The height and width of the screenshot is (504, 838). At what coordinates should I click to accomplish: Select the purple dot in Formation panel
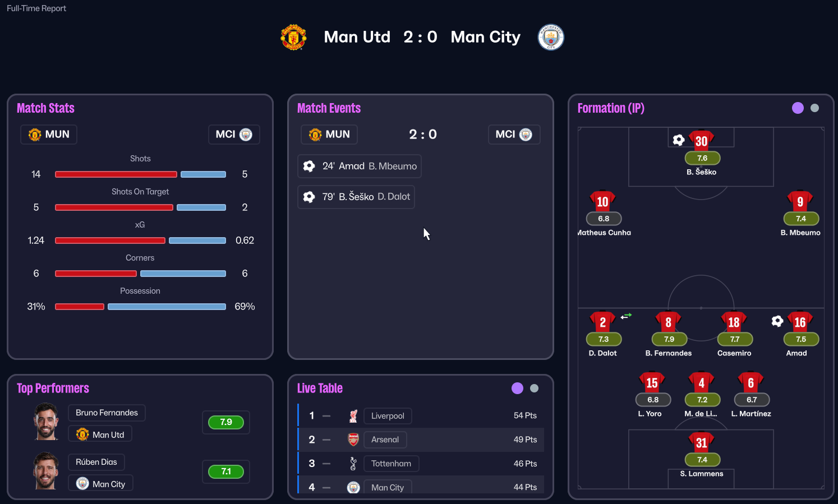[798, 108]
